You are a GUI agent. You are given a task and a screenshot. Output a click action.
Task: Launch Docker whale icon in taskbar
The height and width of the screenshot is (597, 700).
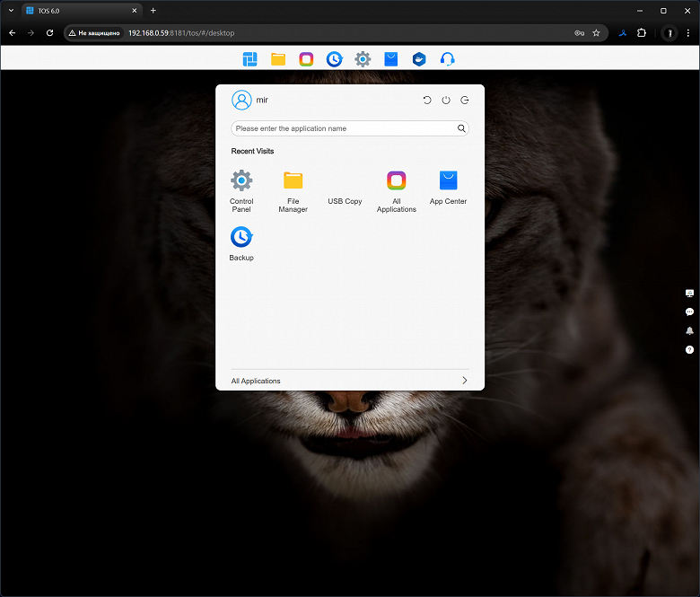coord(419,59)
